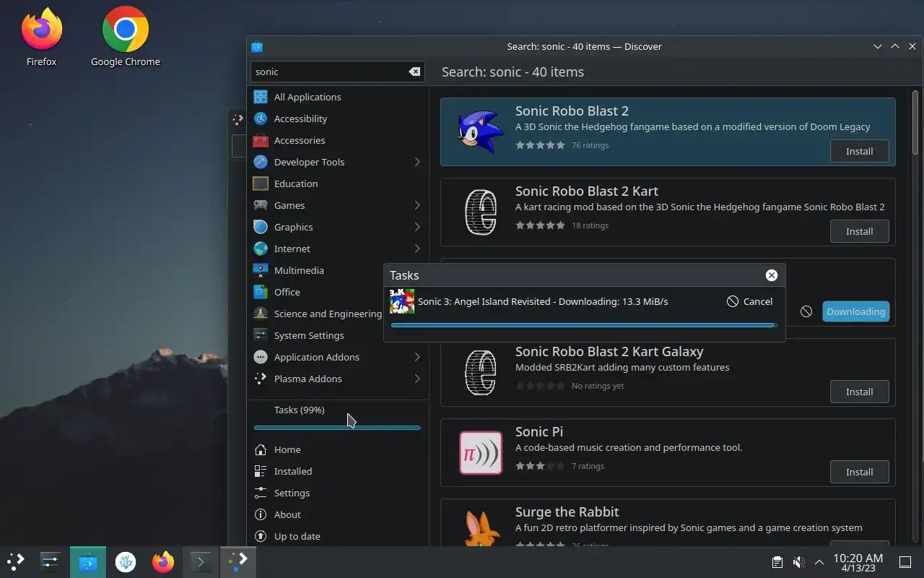Screen dimensions: 924x578
Task: Go to the Home icon in sidebar
Action: pos(261,449)
